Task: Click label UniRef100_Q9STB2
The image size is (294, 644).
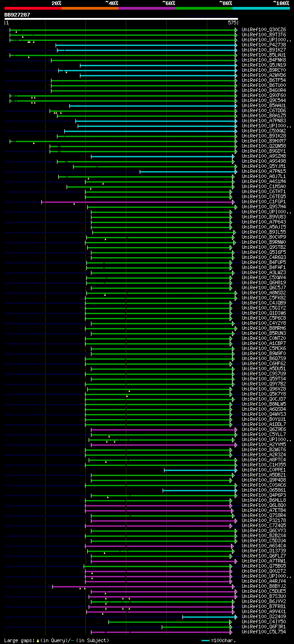Action: coord(264,247)
